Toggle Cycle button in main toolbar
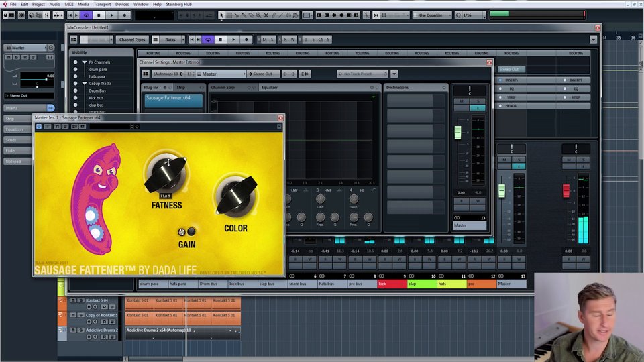Image resolution: width=644 pixels, height=362 pixels. point(86,15)
